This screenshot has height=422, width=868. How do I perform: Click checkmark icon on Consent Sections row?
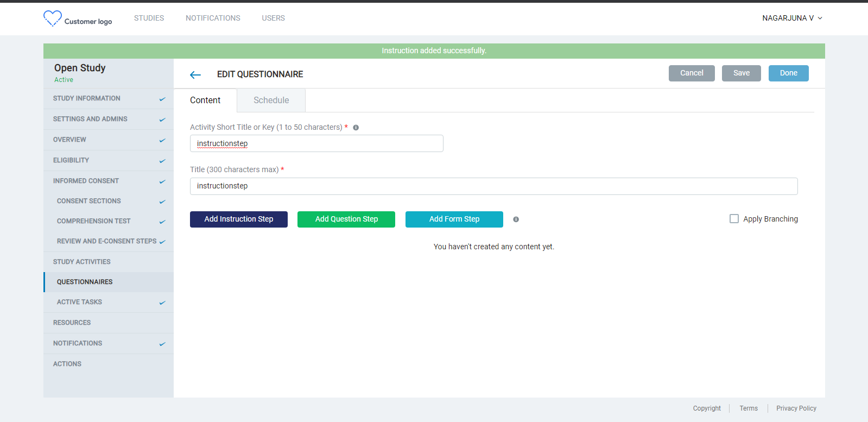tap(162, 201)
